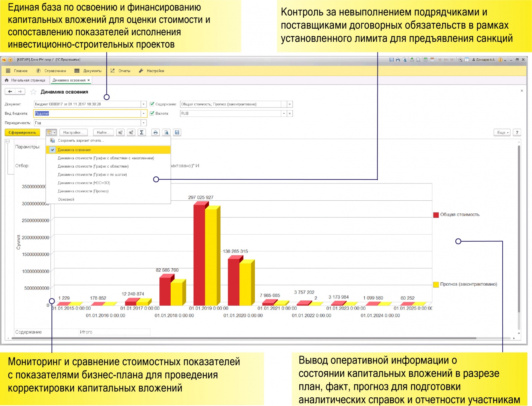
Task: Click the back arrow navigation button
Action: 10,91
